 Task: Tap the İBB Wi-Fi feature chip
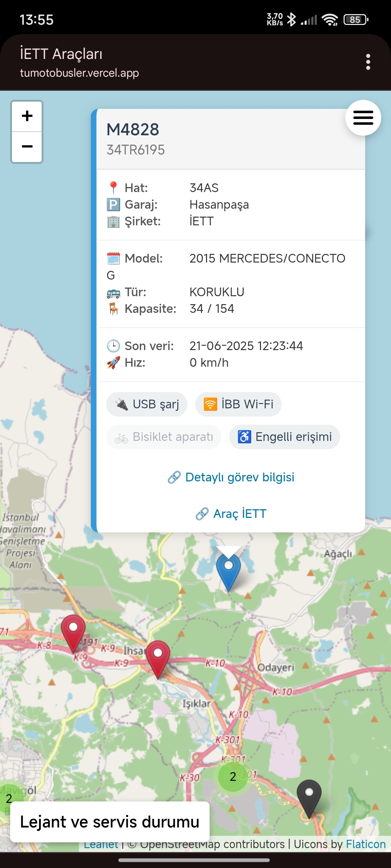(x=238, y=404)
